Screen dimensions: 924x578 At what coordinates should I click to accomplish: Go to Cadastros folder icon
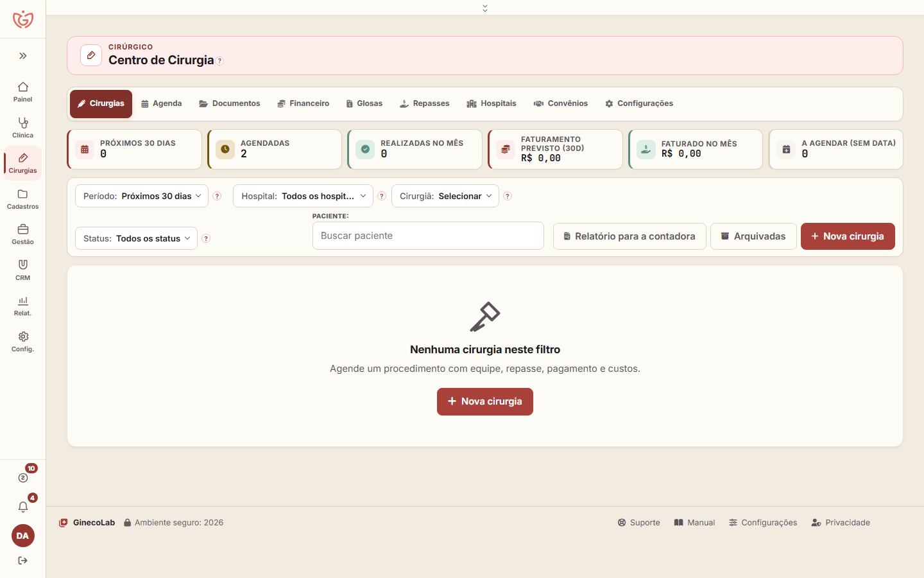coord(22,198)
